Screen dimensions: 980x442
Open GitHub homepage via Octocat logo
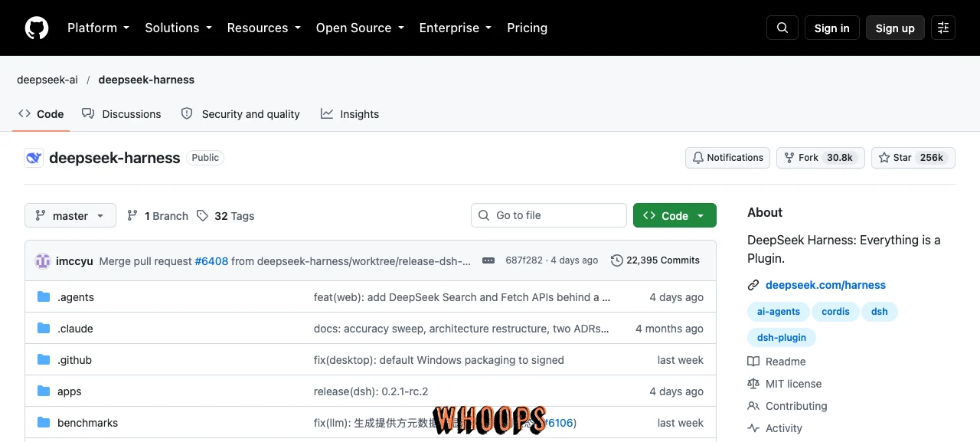click(x=37, y=28)
